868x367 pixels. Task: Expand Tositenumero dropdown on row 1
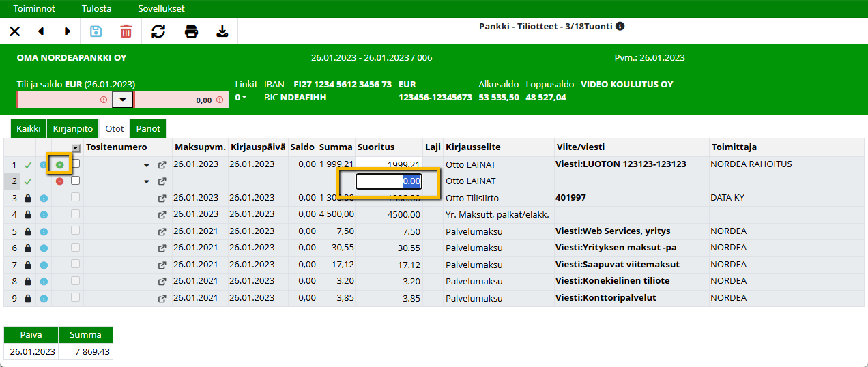pyautogui.click(x=146, y=164)
